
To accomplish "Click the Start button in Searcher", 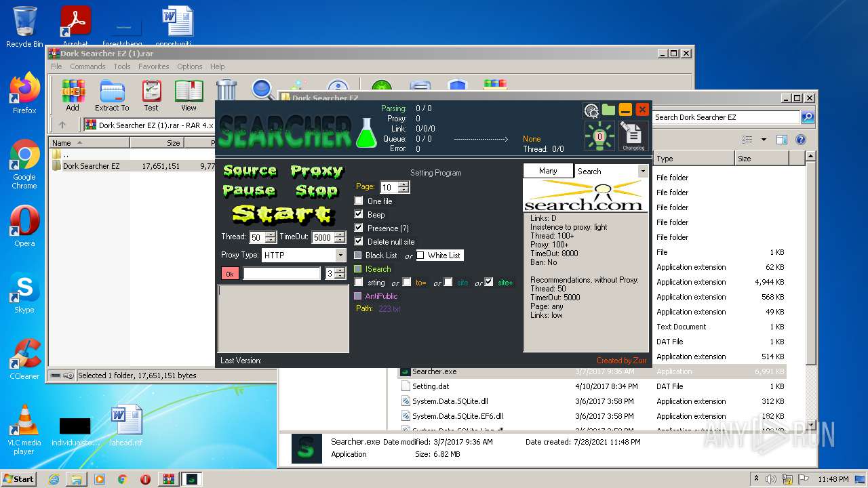I will (x=282, y=214).
